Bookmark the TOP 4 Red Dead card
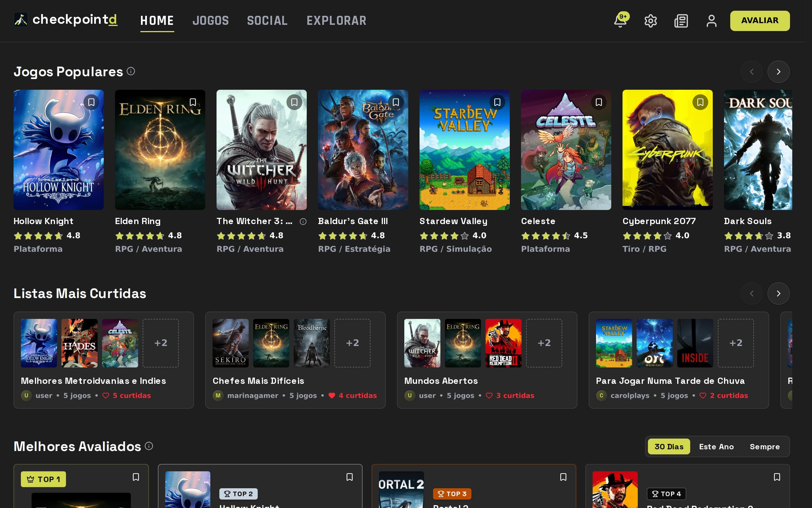Image resolution: width=812 pixels, height=508 pixels. pos(777,477)
